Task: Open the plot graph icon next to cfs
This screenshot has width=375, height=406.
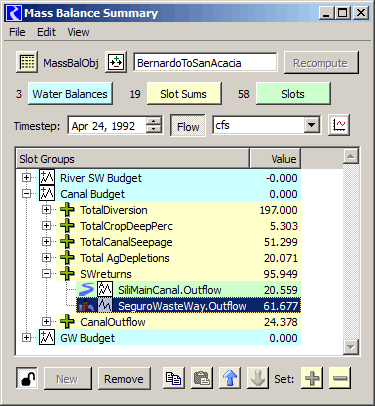Action: 339,125
